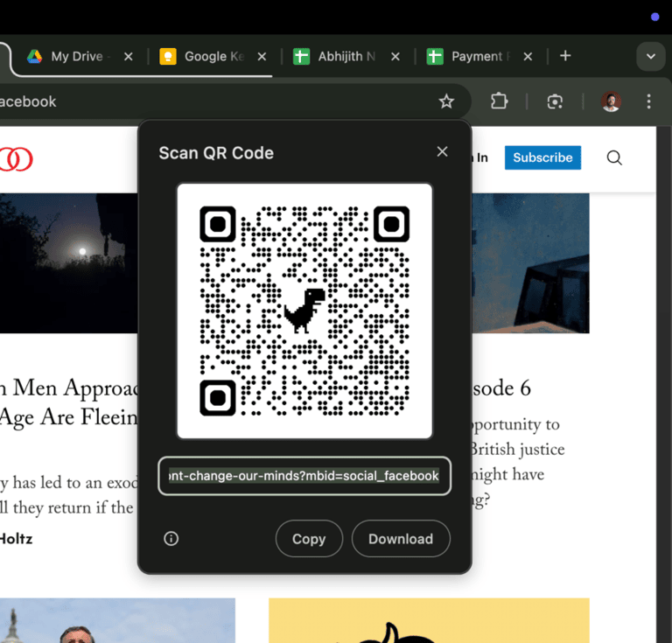Click the purple recording indicator dot
The image size is (672, 643).
654,17
